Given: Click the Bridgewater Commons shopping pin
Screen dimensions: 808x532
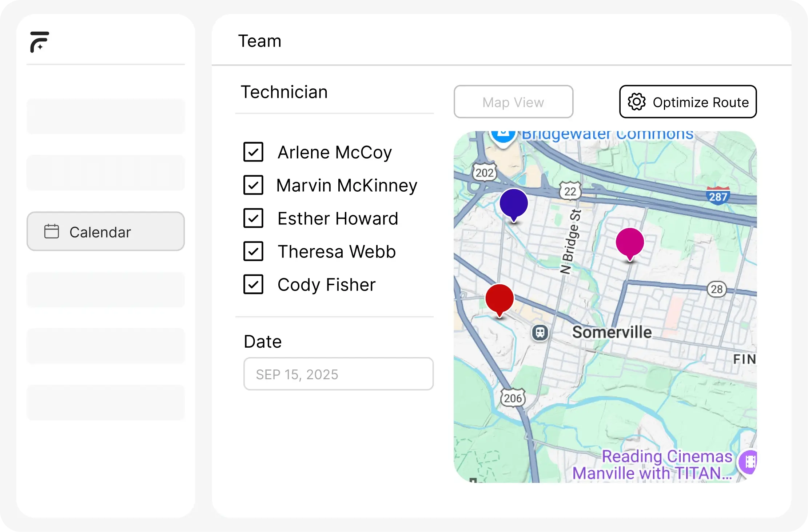Looking at the screenshot, I should [503, 137].
